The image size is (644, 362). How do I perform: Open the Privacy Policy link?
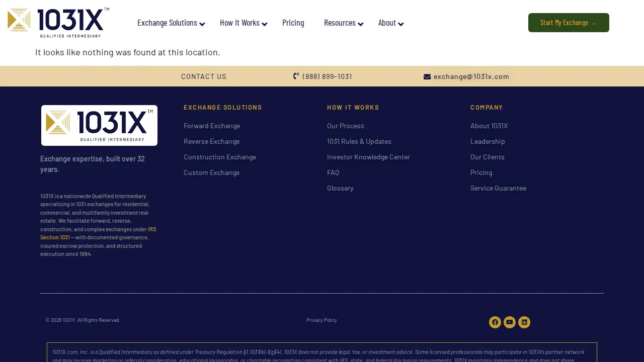(321, 320)
